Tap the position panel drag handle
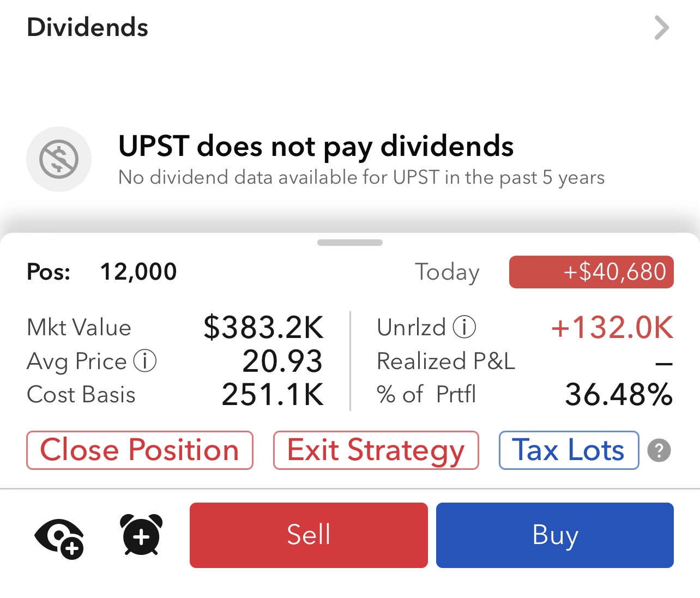 coord(349,243)
